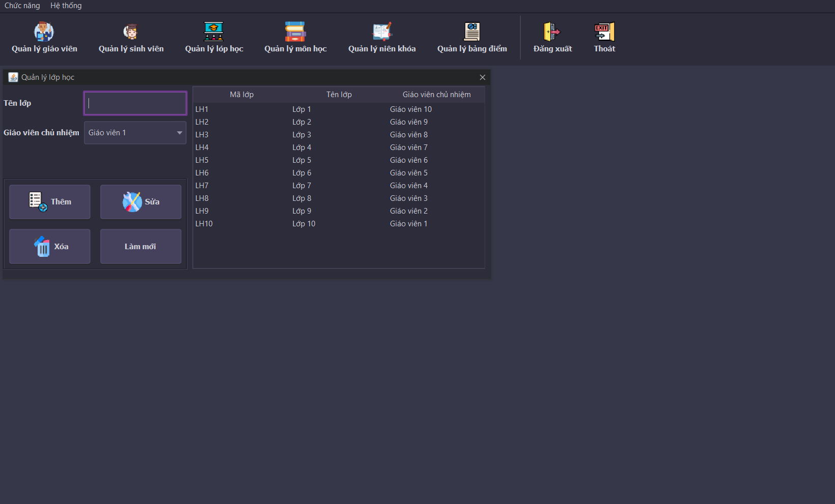The width and height of the screenshot is (835, 504).
Task: Open Quản lý sinh viên student icon
Action: [x=131, y=32]
